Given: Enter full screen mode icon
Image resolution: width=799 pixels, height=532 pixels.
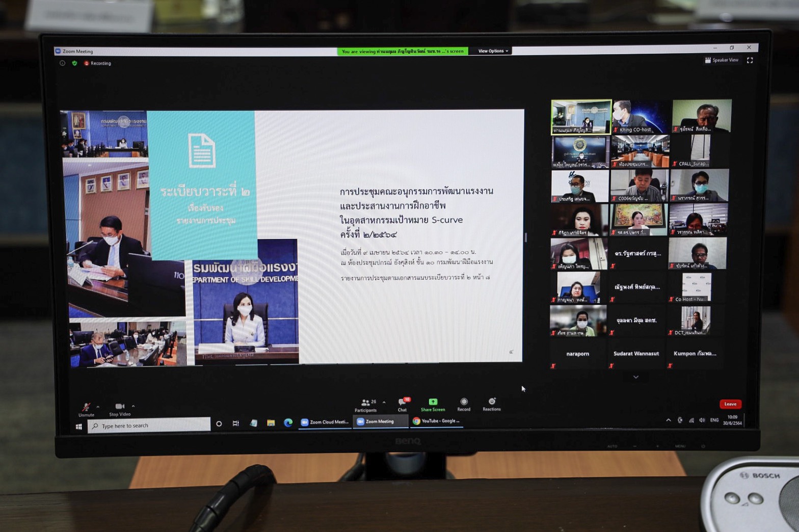Looking at the screenshot, I should (750, 60).
